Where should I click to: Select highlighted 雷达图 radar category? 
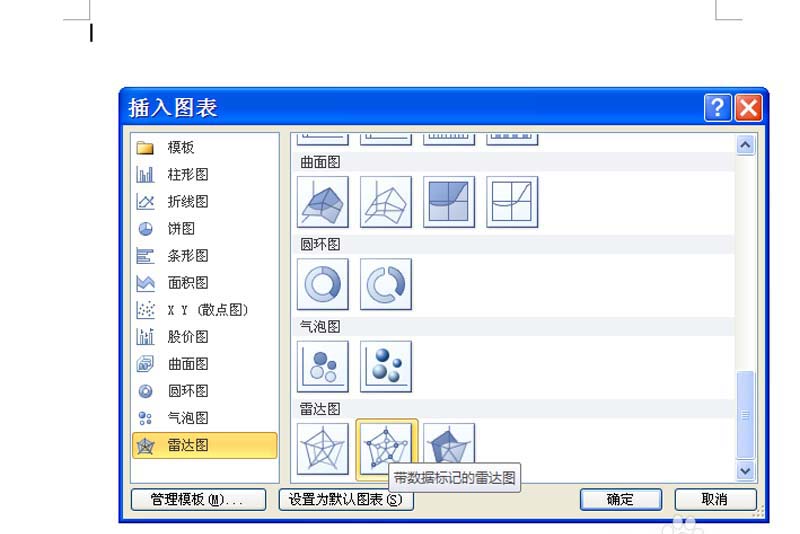(x=204, y=445)
